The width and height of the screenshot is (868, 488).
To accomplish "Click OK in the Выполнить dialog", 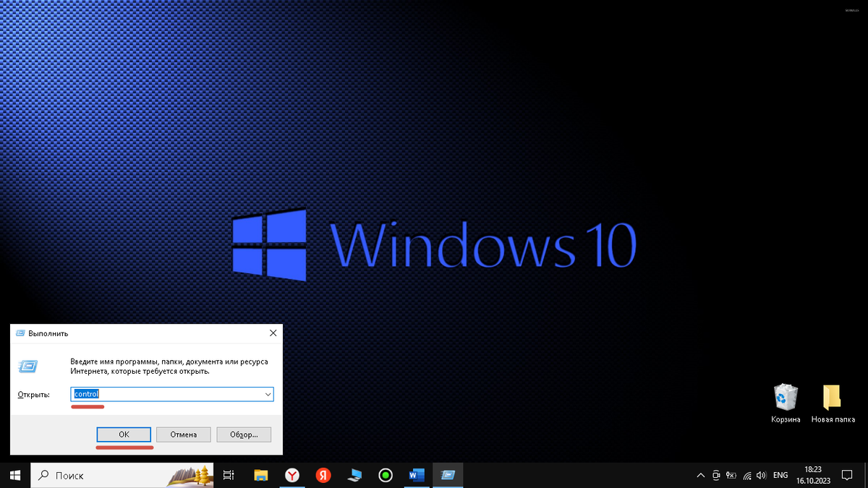I will (x=124, y=435).
